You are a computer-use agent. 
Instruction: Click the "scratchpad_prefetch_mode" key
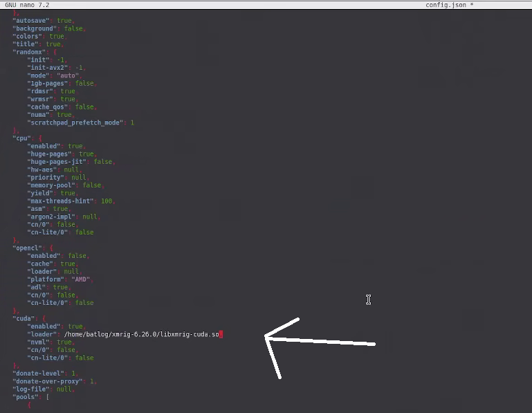[75, 122]
